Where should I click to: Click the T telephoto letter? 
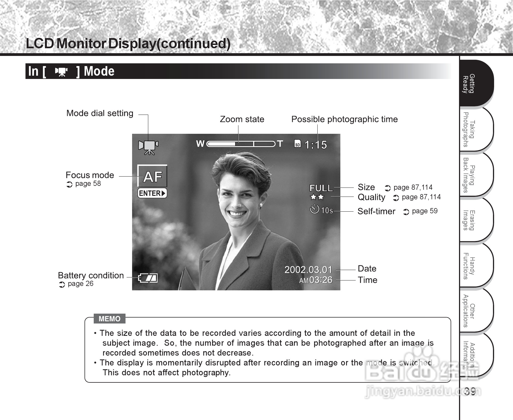point(280,144)
